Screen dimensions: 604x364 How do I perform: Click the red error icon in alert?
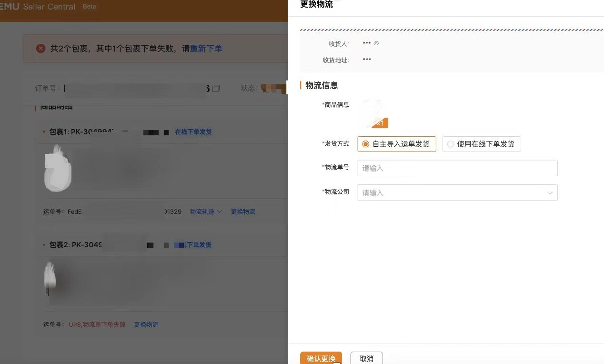[41, 49]
